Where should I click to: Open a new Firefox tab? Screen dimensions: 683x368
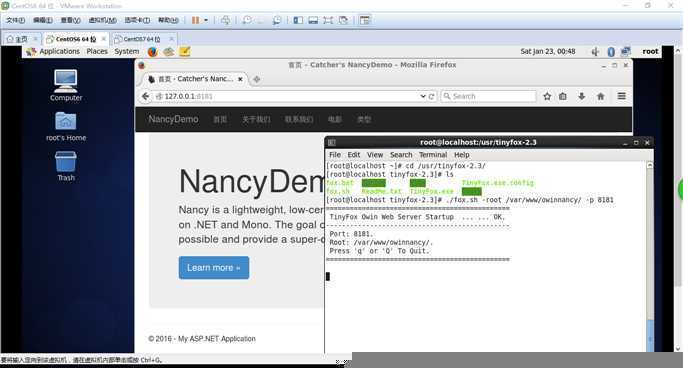coord(257,79)
